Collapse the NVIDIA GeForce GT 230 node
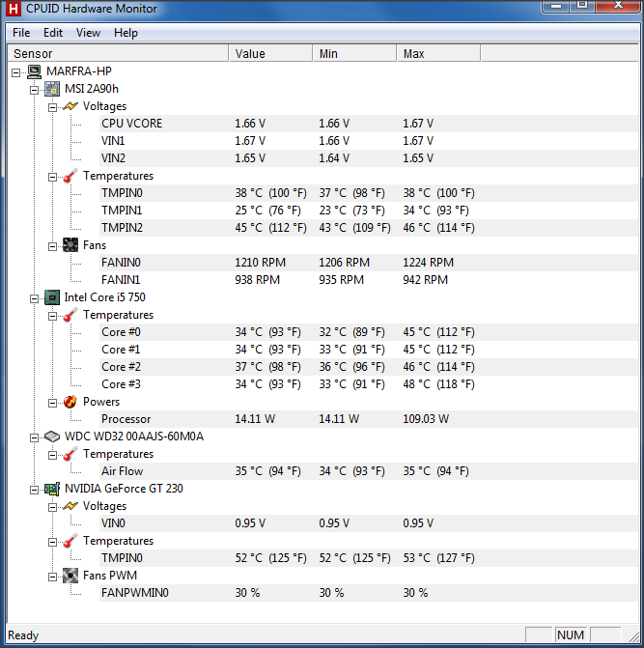This screenshot has height=648, width=644. coord(35,491)
